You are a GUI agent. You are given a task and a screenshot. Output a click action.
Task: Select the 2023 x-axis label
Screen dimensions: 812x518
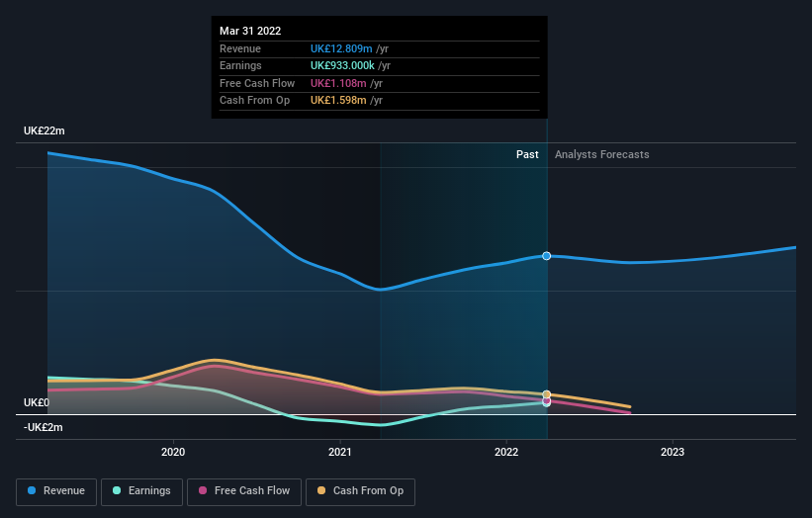[673, 453]
